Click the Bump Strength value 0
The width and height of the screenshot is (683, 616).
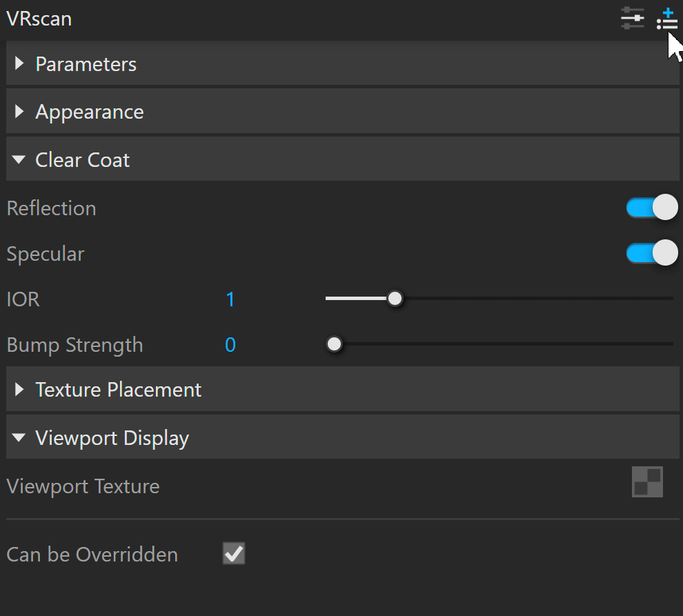point(230,345)
